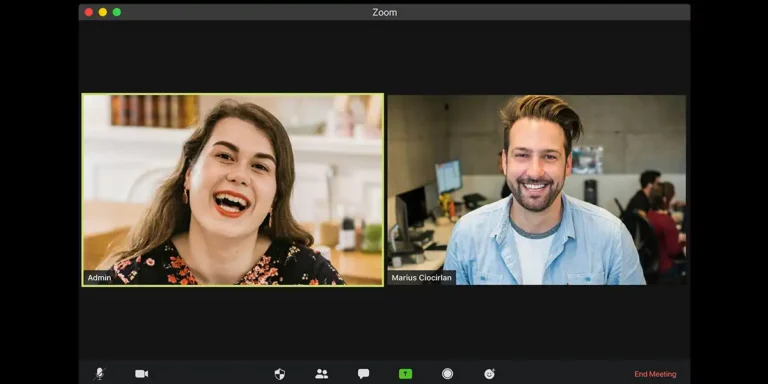Select Marius Ciocirlan's video tile

pyautogui.click(x=537, y=190)
